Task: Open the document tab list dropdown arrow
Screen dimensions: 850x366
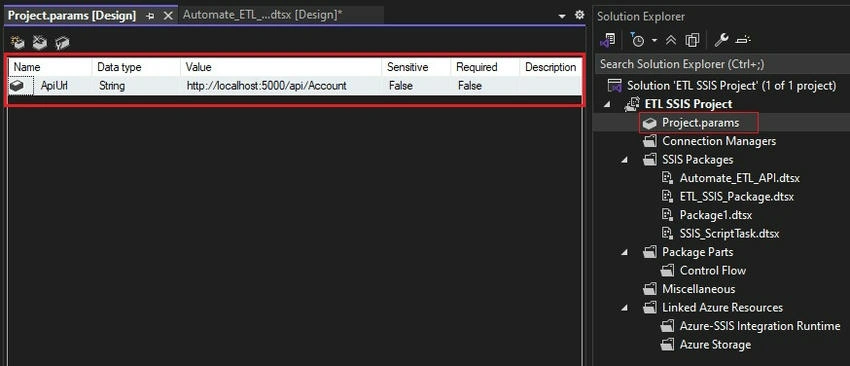Action: coord(562,16)
